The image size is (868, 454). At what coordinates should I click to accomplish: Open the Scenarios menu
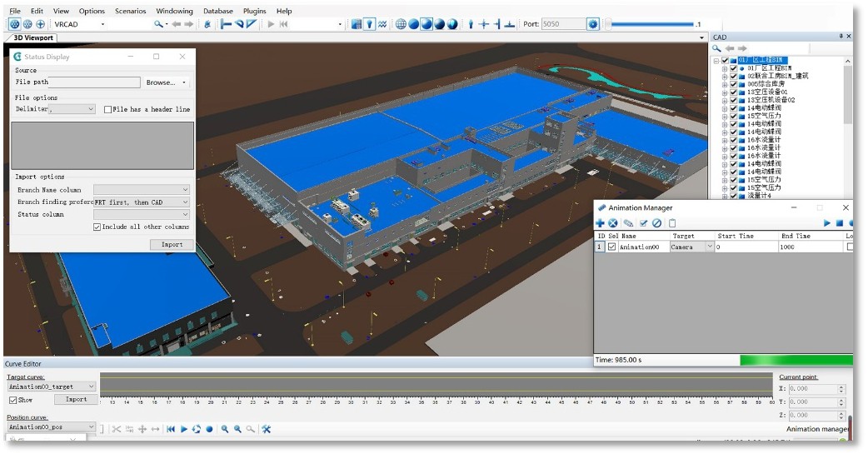(130, 11)
